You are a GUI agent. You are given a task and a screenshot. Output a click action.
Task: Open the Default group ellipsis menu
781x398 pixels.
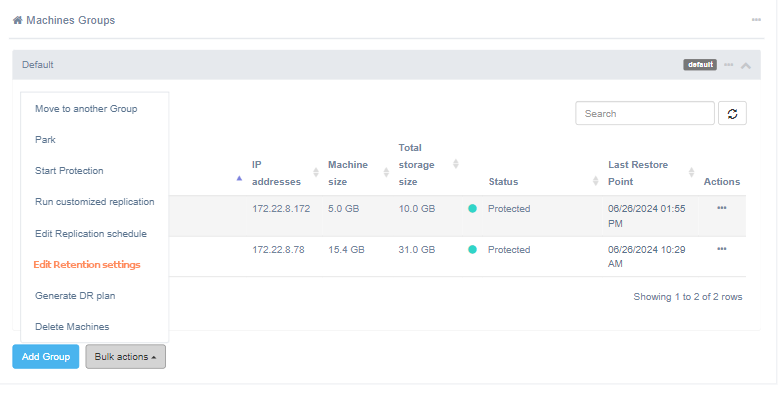tap(729, 65)
